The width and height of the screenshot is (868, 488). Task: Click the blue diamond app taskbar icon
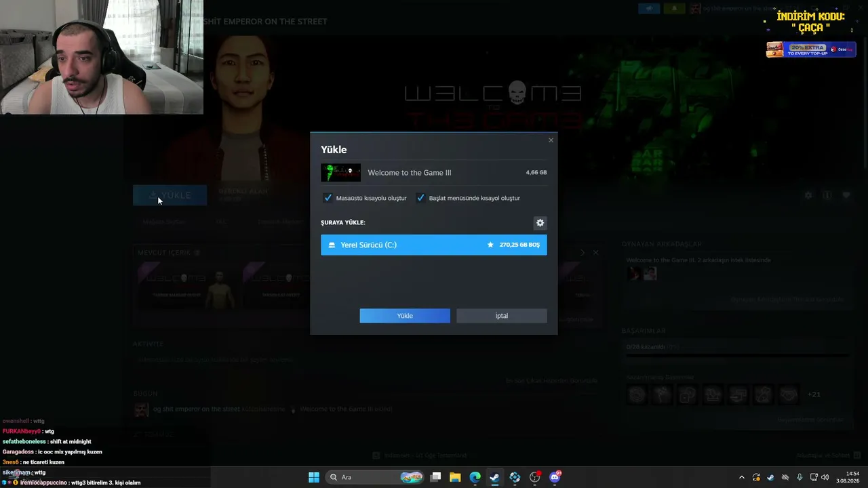point(515,477)
